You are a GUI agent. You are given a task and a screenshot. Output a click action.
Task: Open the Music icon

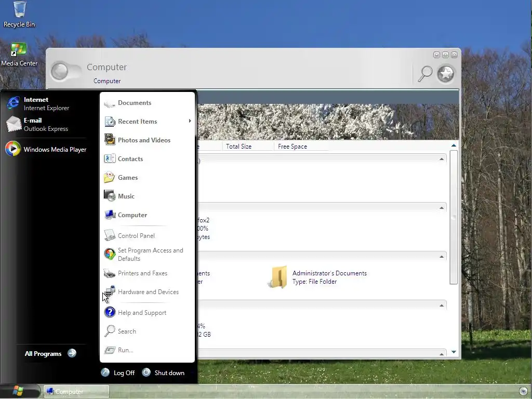point(110,196)
